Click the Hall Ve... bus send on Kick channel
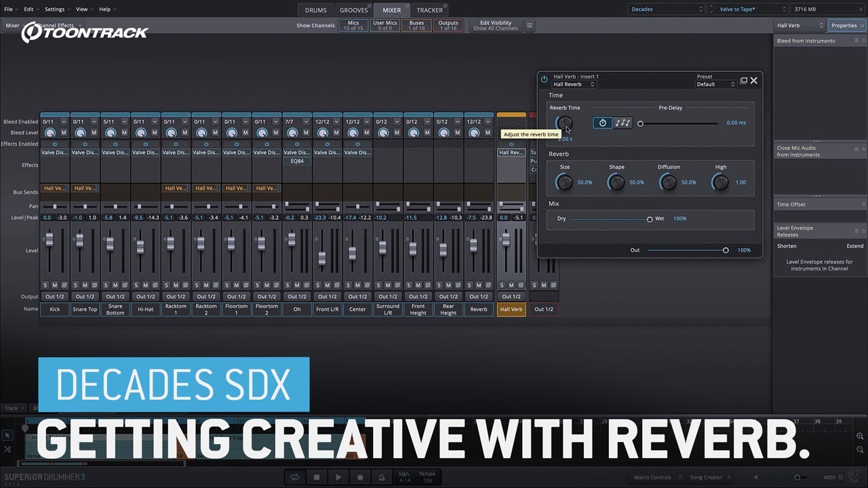The width and height of the screenshot is (868, 488). coord(55,188)
